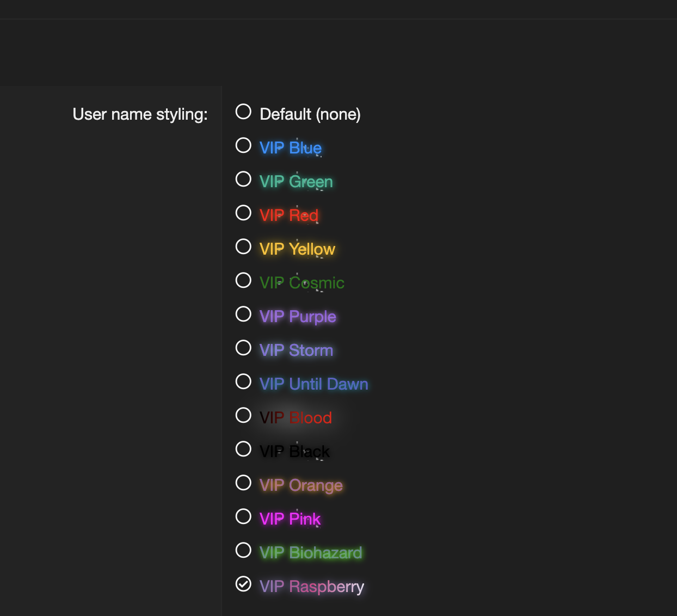Select VIP Biohazard radio option

click(243, 550)
